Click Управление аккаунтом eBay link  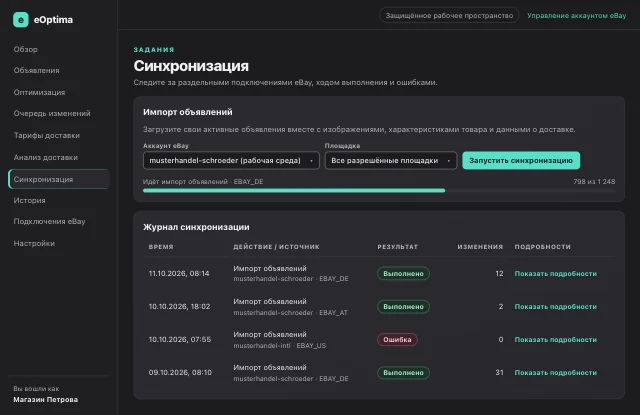point(576,16)
